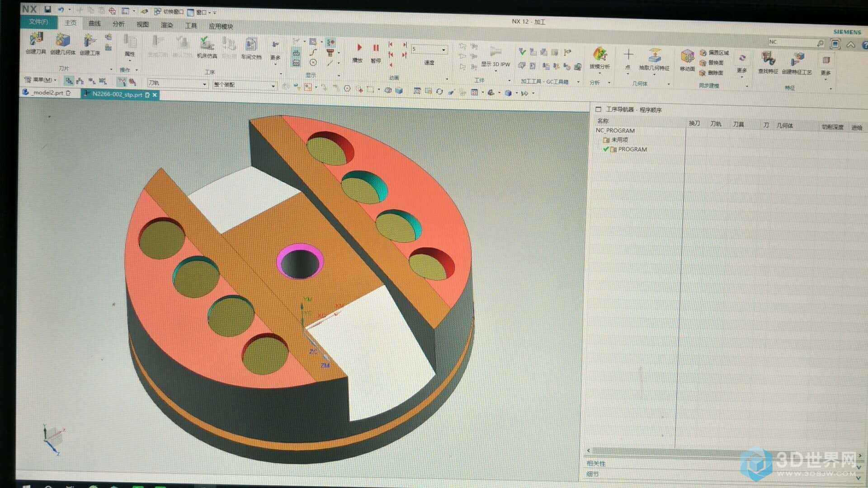Screen dimensions: 868x488
Task: Step to the animation start marker
Action: point(390,44)
